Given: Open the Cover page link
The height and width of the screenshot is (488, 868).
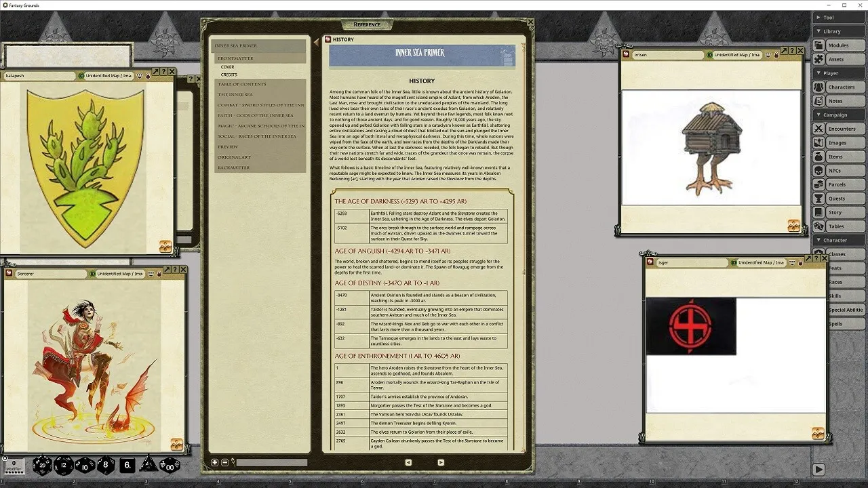Looking at the screenshot, I should 228,67.
